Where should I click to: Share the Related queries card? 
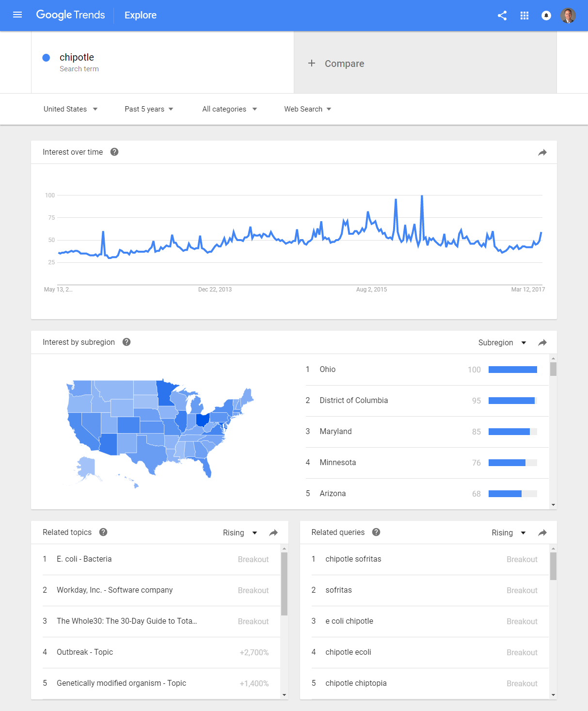[x=542, y=533]
